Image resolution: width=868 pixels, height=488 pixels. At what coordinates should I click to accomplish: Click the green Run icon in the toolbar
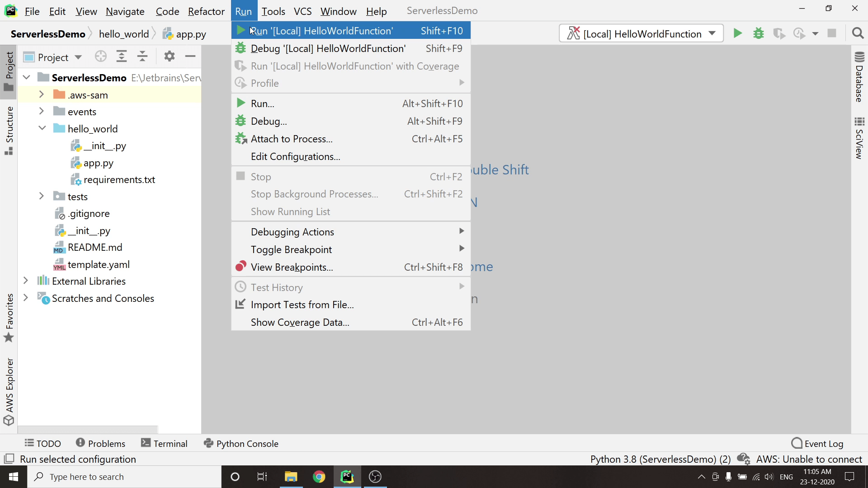coord(737,33)
